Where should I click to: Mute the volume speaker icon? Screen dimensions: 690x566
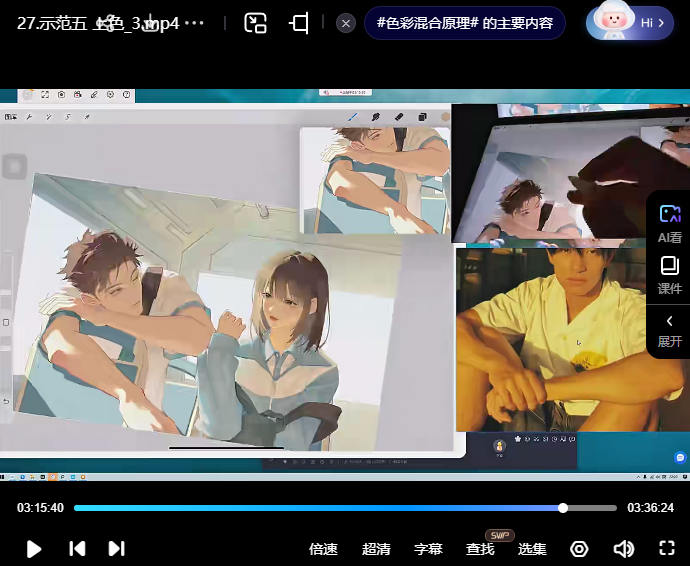(624, 548)
